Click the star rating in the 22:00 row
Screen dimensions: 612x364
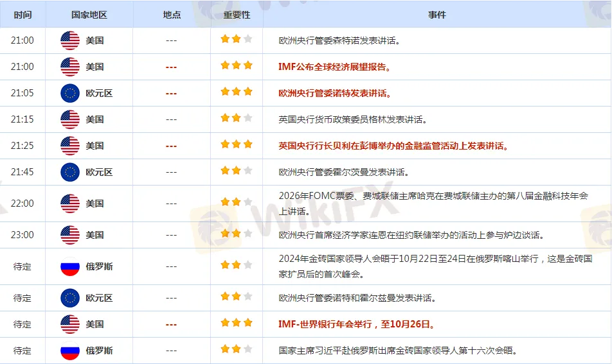(x=236, y=204)
